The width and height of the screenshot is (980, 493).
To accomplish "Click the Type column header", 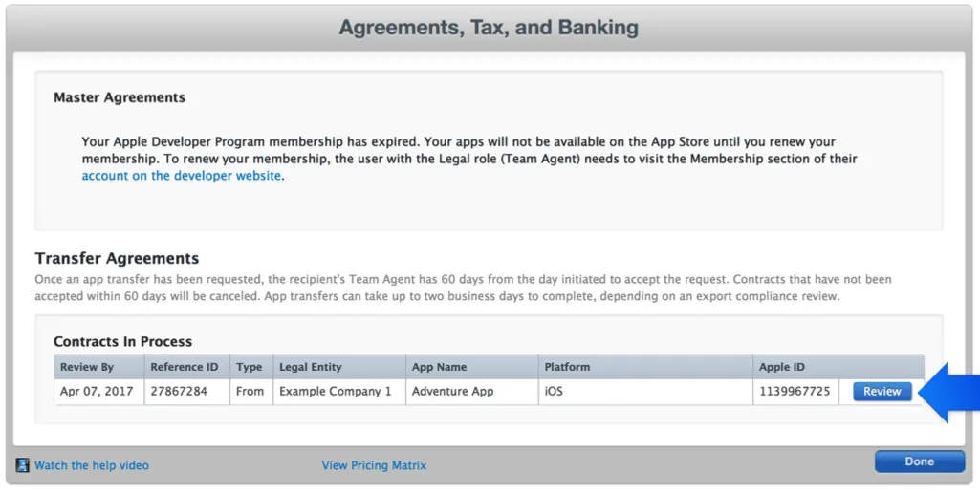I will point(251,367).
